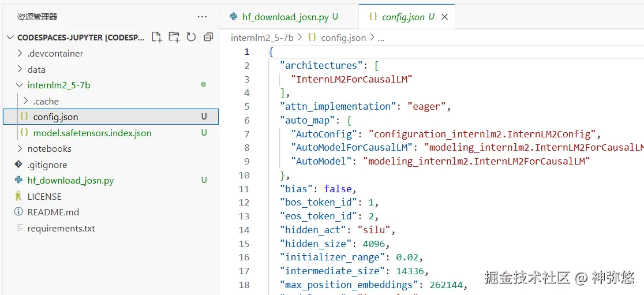This screenshot has width=644, height=295.
Task: Open the explorer more actions ellipsis menu
Action: pyautogui.click(x=202, y=17)
